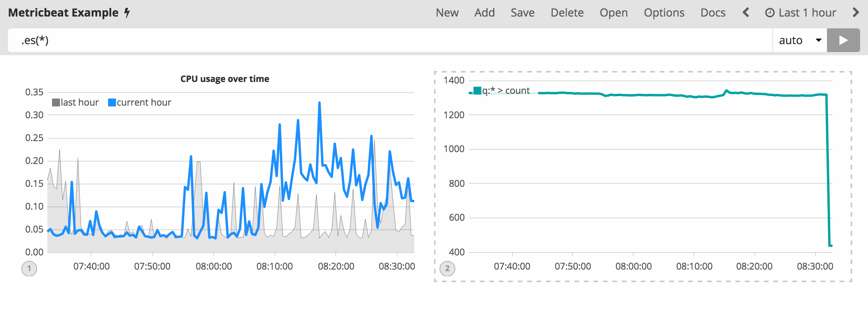Open the 'auto' interval dropdown
The image size is (868, 335).
pos(799,40)
